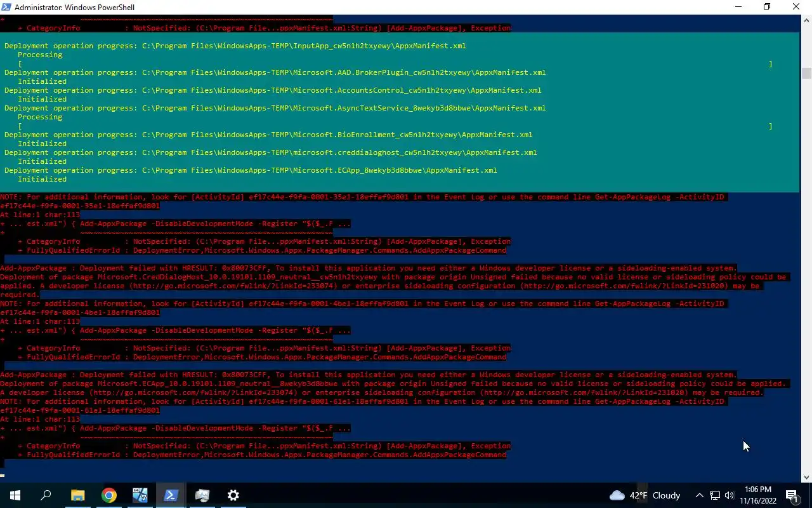Click 'Deployment of package Microsoft.CredDialogHost_10.0.19101.1109' error line
The width and height of the screenshot is (812, 508).
(393, 277)
